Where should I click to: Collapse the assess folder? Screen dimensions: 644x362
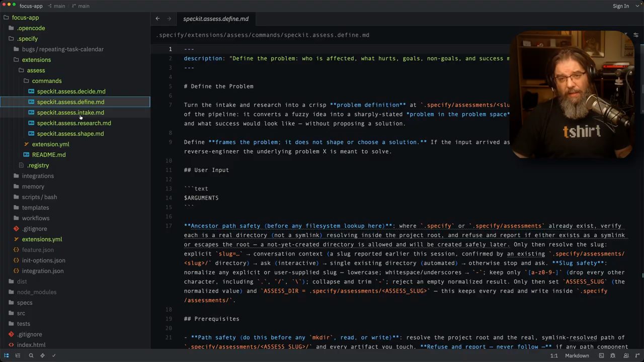coord(31,70)
